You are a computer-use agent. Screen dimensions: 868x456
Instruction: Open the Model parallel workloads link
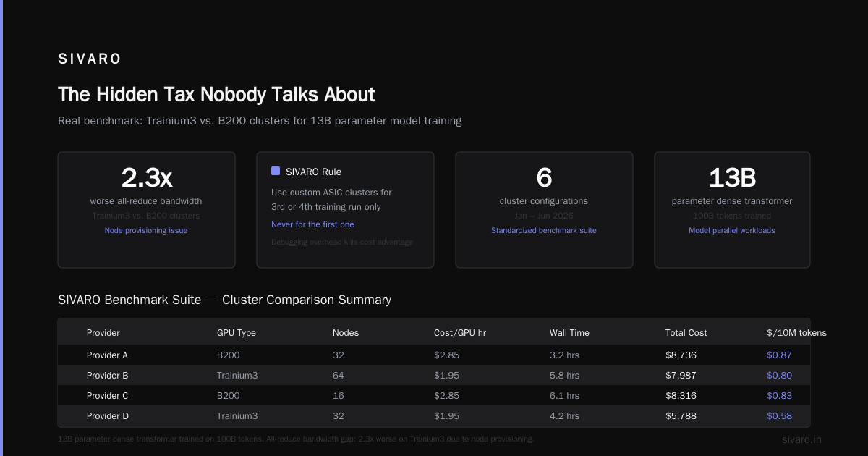click(x=732, y=230)
